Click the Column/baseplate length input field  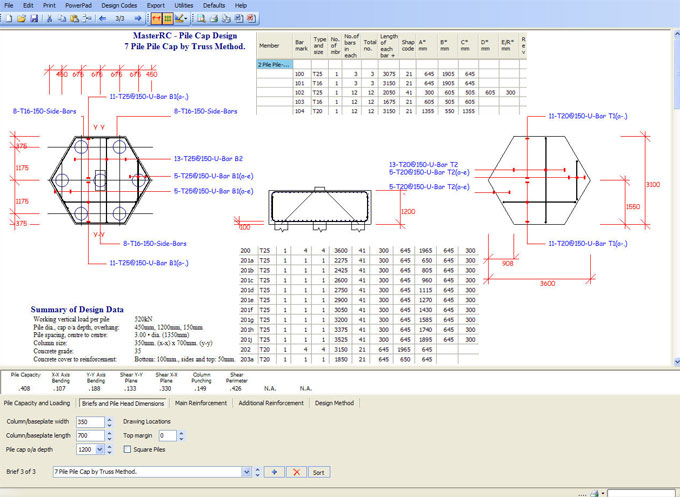click(90, 435)
